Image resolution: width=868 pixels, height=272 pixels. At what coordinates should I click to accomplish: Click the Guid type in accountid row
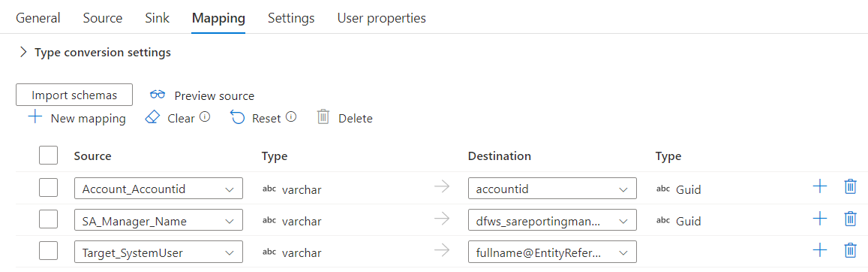pyautogui.click(x=689, y=189)
